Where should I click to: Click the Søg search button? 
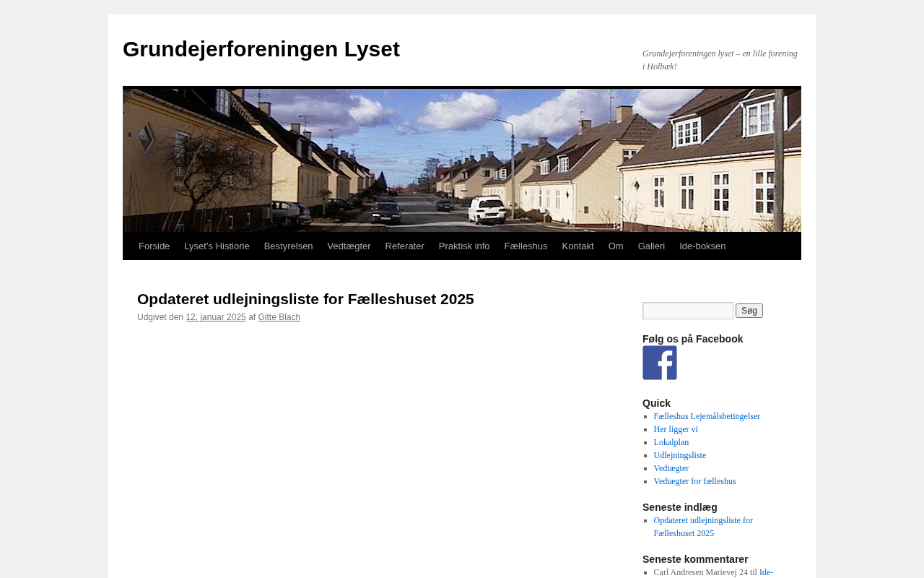(749, 311)
